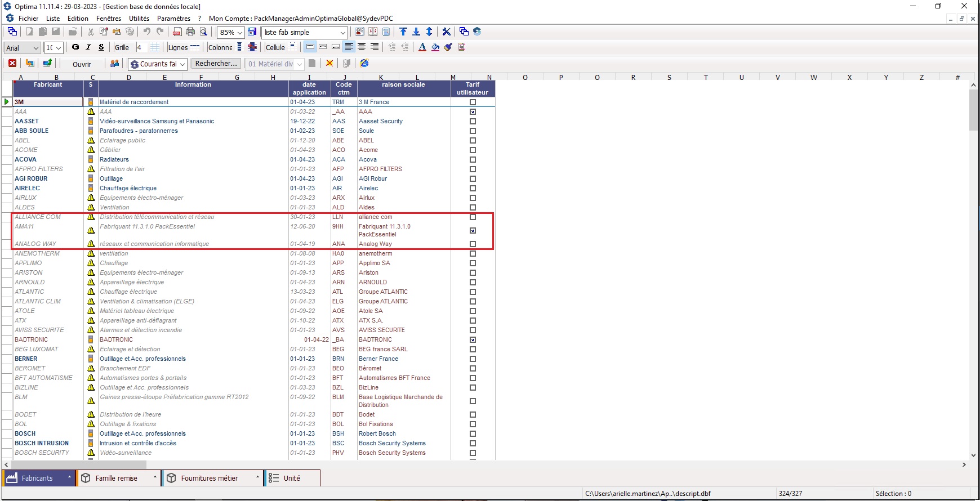Viewport: 980px width, 501px height.
Task: Click the blue up-down arrow icon
Action: (429, 32)
